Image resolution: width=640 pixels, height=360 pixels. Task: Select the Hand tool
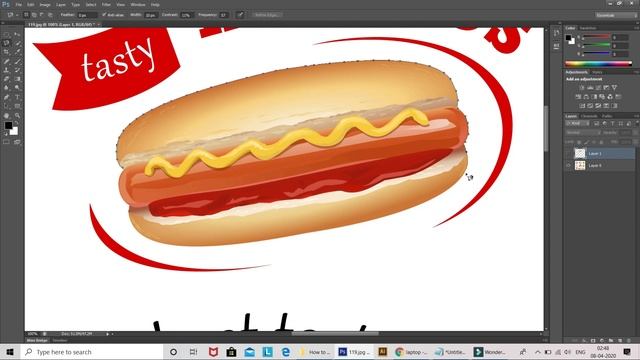pos(7,116)
